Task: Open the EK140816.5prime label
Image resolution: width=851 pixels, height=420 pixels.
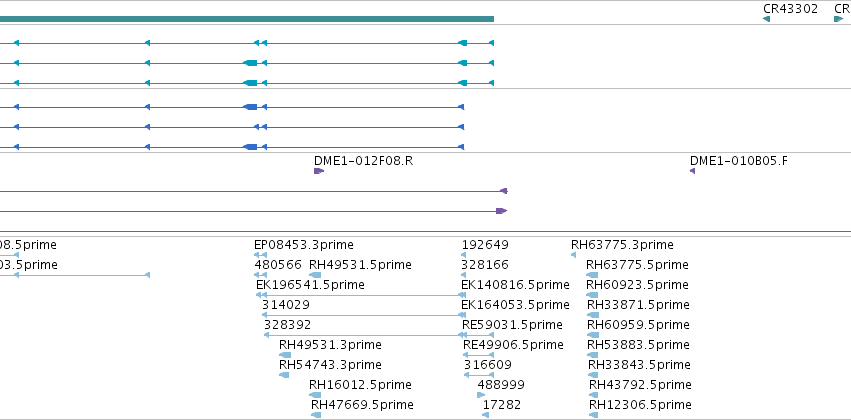Action: click(x=516, y=285)
